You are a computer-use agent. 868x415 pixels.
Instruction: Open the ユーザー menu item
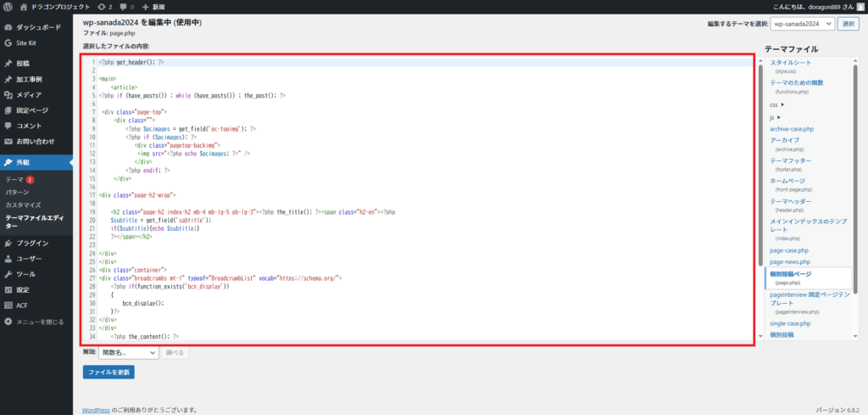[31, 258]
